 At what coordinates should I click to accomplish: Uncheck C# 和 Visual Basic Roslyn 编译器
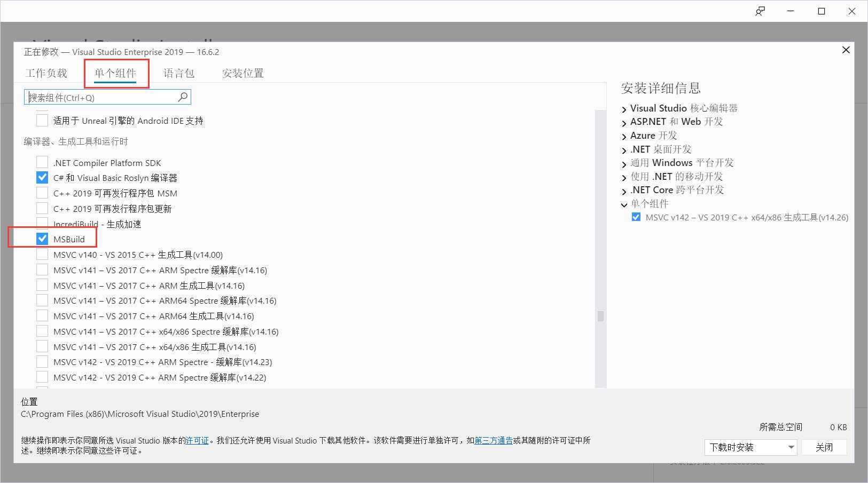pos(42,177)
